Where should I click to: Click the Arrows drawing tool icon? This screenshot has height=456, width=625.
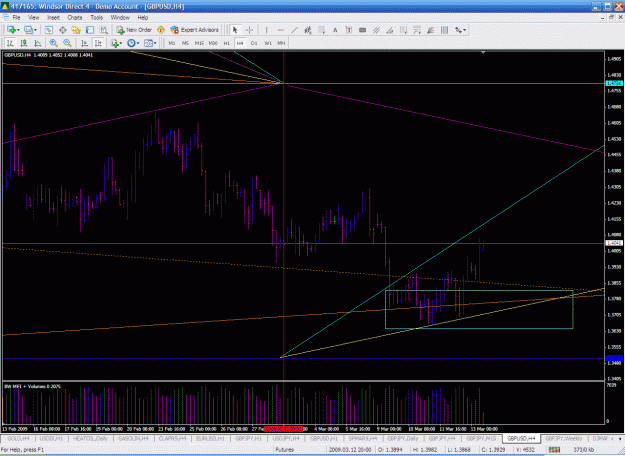pyautogui.click(x=458, y=30)
